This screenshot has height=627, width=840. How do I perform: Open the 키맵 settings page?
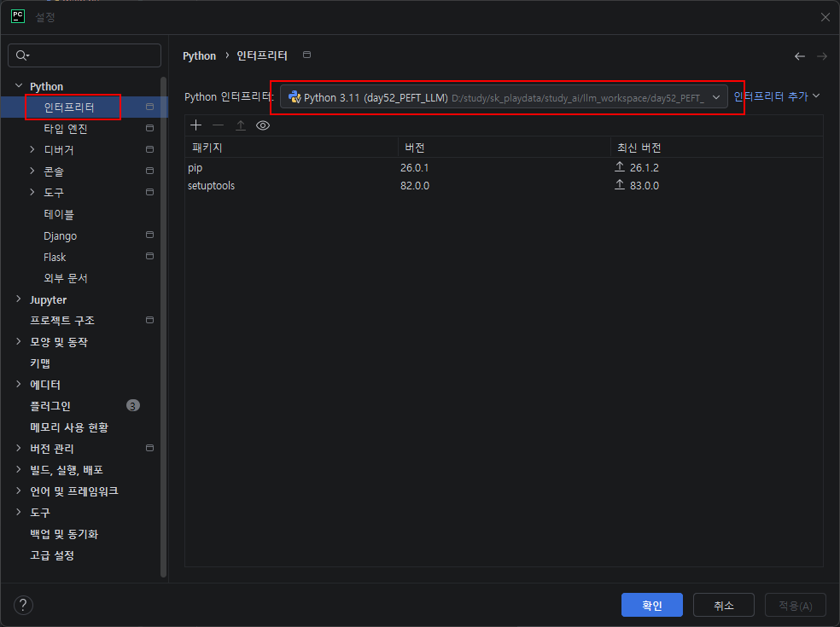coord(40,363)
